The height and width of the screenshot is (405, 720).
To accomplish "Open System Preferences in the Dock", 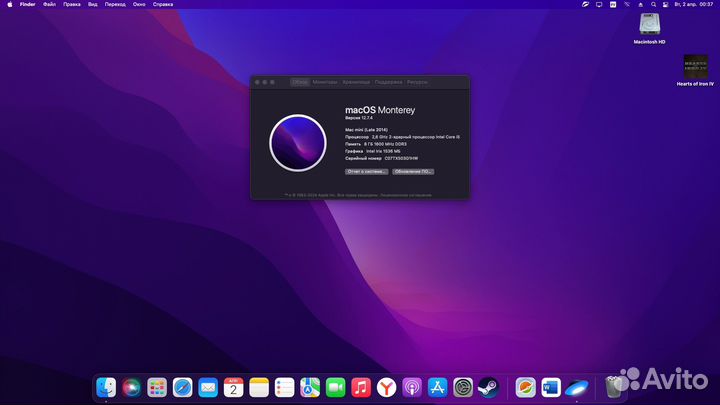I will point(463,388).
